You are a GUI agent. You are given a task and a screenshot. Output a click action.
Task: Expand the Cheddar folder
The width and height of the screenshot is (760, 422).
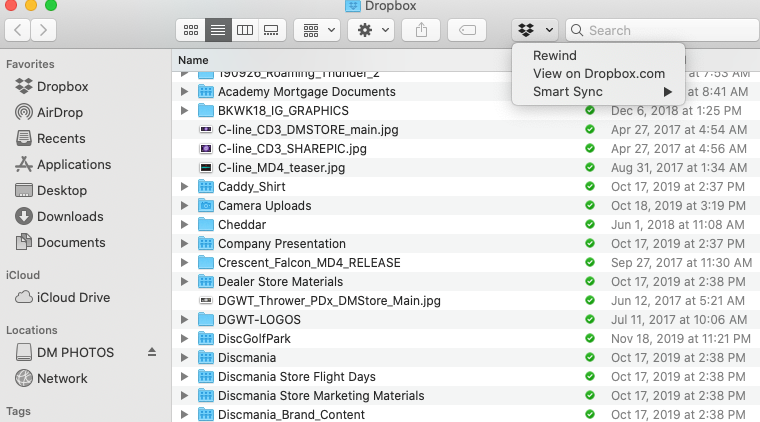[x=184, y=224]
